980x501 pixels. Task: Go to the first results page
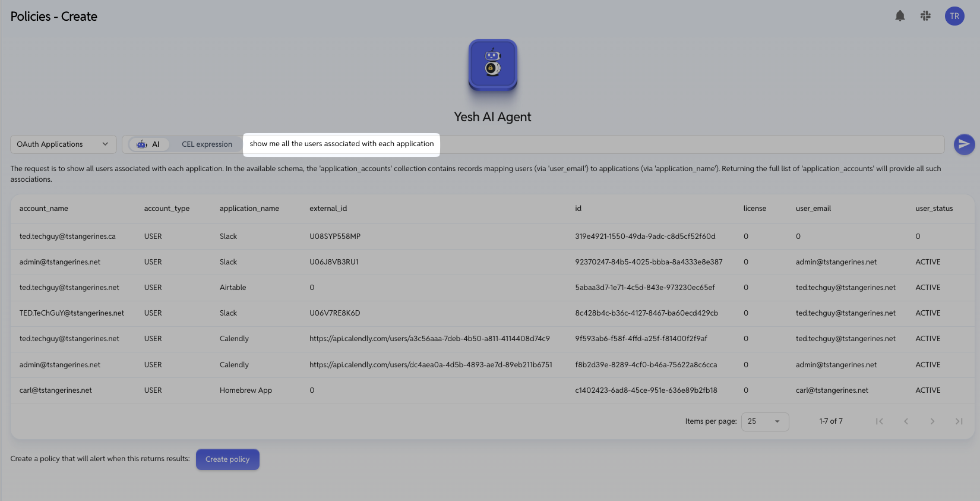click(x=880, y=421)
